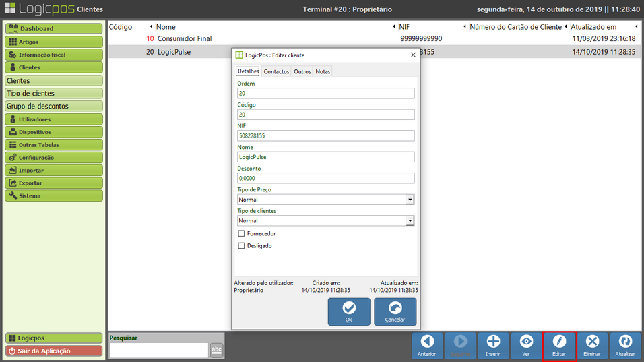This screenshot has width=644, height=362.
Task: Enable the Fornecedor checkbox
Action: pyautogui.click(x=241, y=233)
